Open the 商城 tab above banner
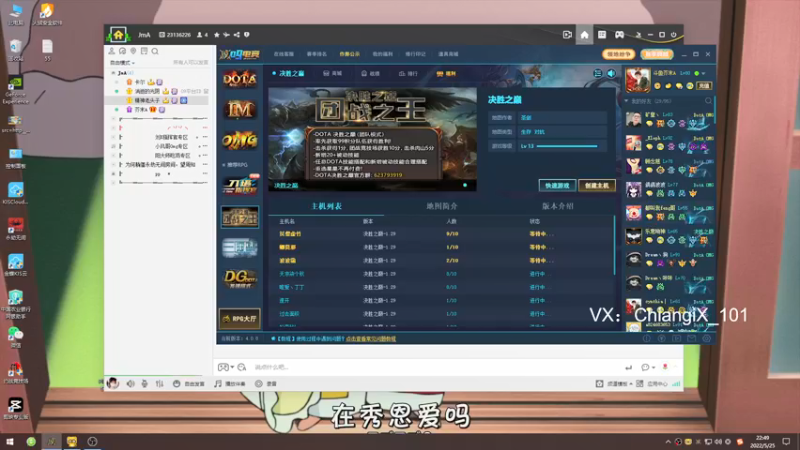 (x=333, y=73)
